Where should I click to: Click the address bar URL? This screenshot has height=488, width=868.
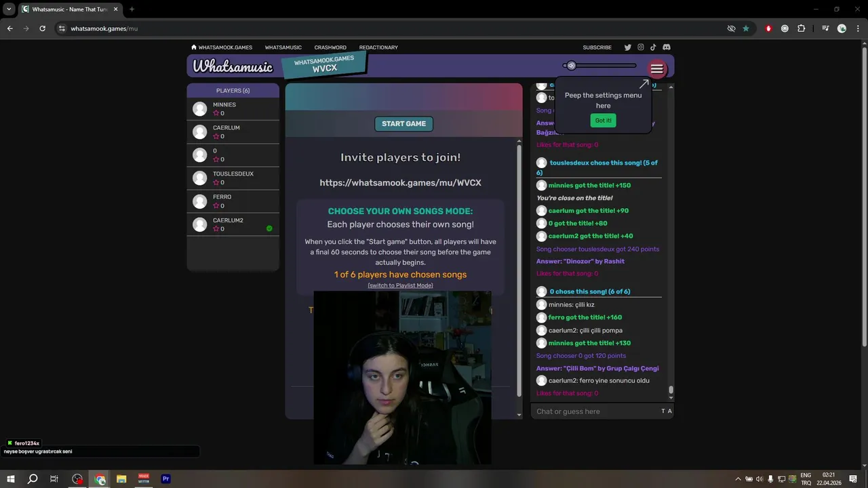point(104,28)
